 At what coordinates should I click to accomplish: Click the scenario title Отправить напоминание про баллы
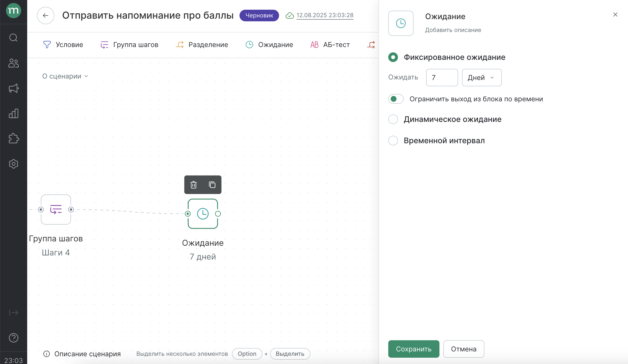point(148,16)
